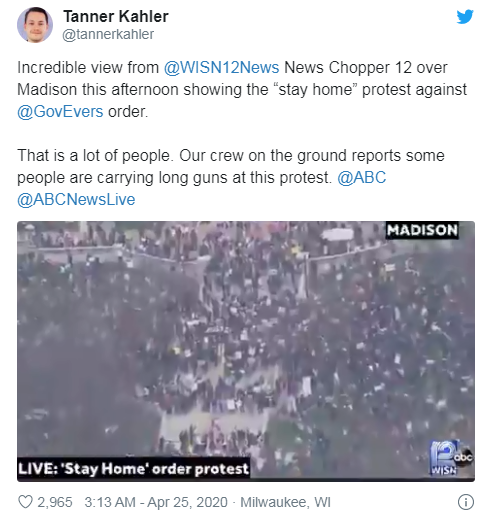The image size is (487, 514).
Task: Click the 'That is a lot of people' paragraph
Action: point(231,177)
